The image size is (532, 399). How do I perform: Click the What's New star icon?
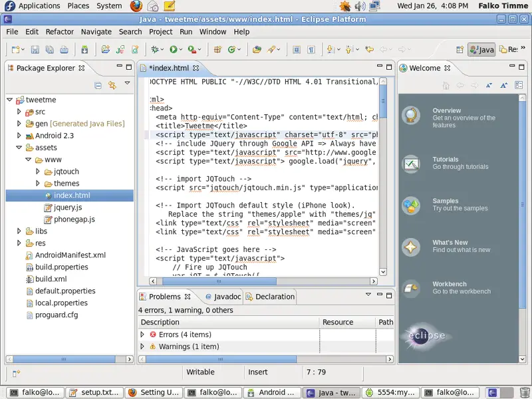[411, 247]
